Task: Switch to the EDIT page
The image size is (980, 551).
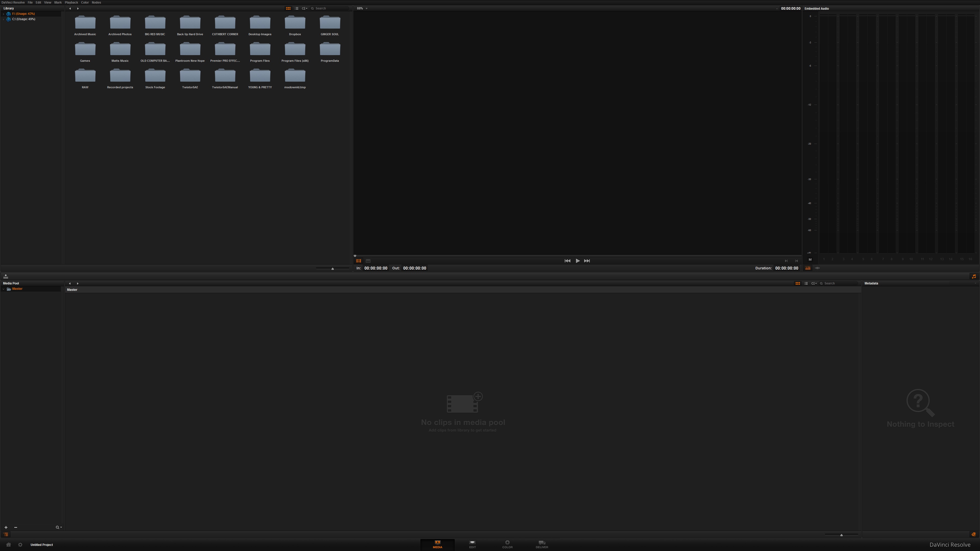Action: click(472, 544)
